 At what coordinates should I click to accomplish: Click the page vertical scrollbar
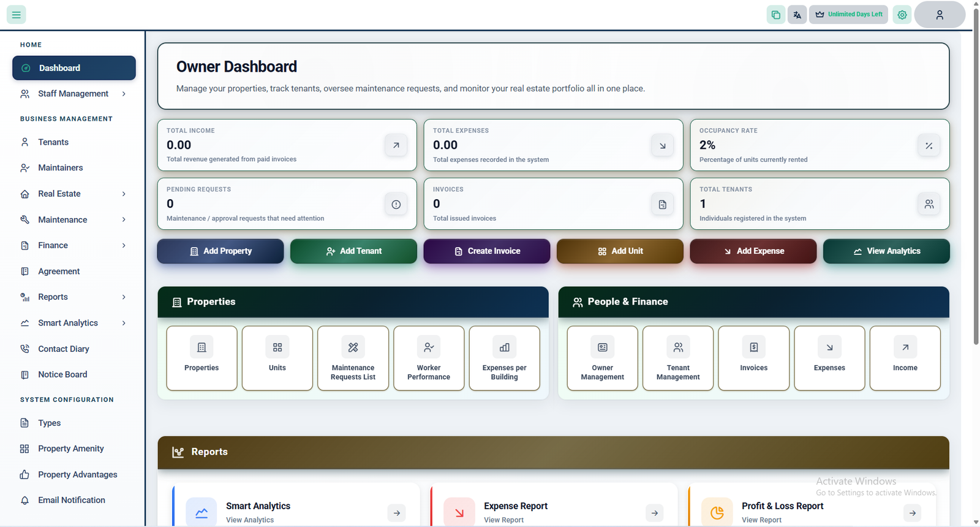976,176
